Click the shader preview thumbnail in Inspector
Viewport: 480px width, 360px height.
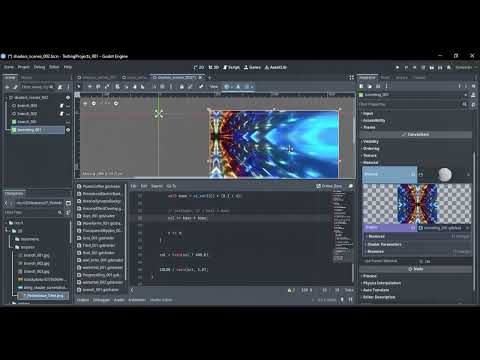point(417,204)
